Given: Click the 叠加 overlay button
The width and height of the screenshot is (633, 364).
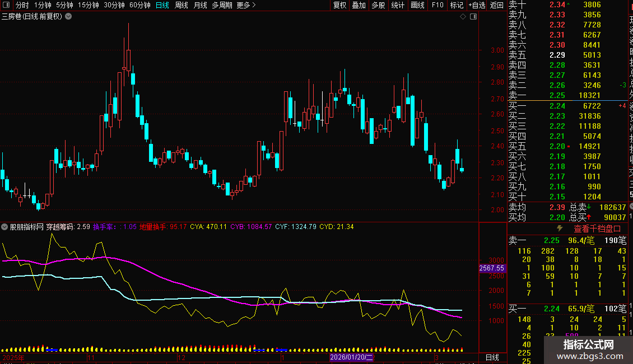Looking at the screenshot, I should click(359, 5).
